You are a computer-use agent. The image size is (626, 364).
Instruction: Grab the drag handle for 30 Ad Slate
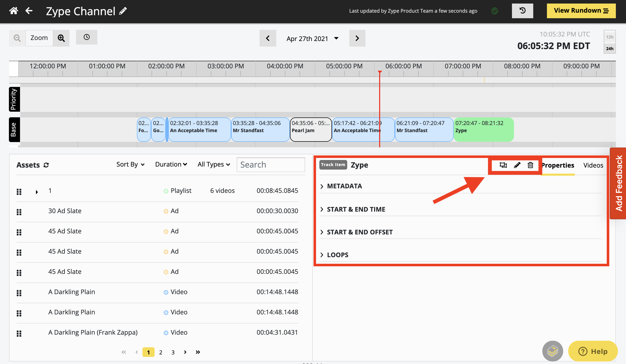pyautogui.click(x=19, y=212)
